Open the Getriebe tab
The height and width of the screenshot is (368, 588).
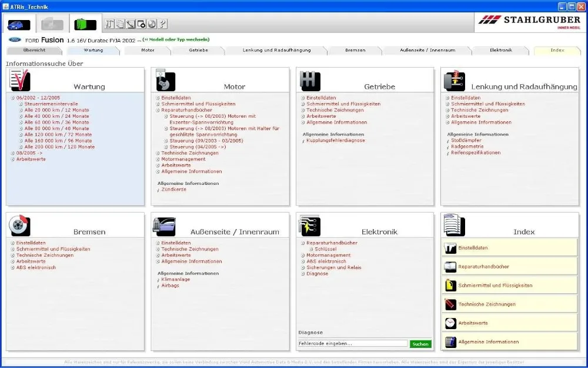click(198, 50)
